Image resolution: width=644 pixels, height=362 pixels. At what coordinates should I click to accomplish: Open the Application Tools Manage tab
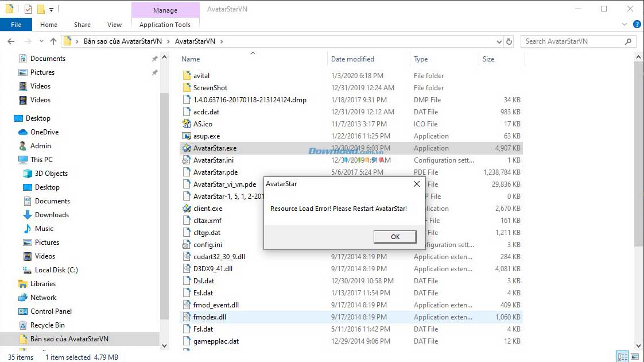(165, 10)
